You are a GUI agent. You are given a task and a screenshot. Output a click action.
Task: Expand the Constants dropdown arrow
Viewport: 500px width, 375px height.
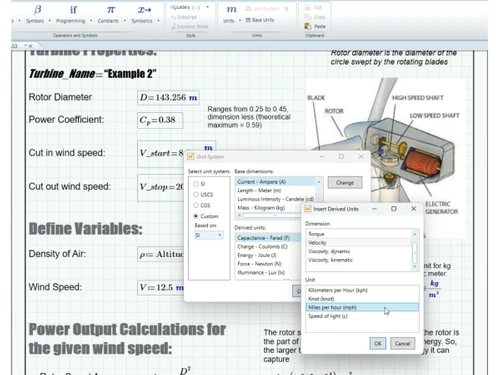click(125, 21)
